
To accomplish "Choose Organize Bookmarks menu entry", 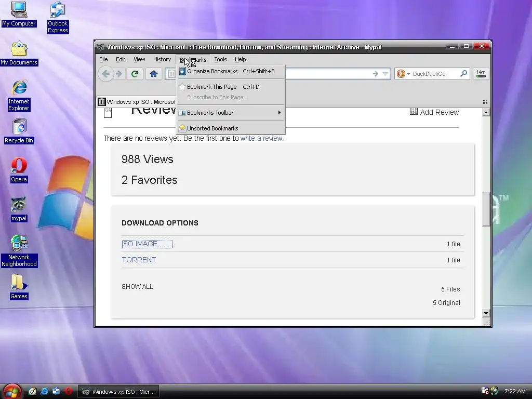I will [231, 71].
